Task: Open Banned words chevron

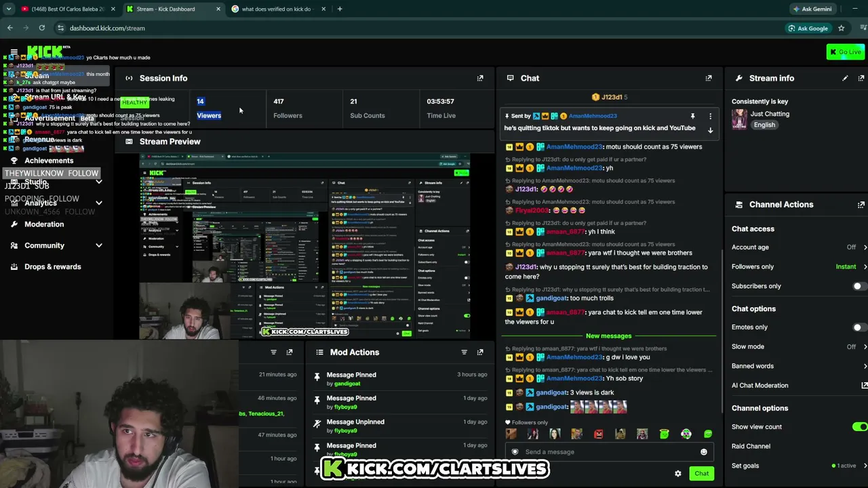Action: click(x=865, y=366)
